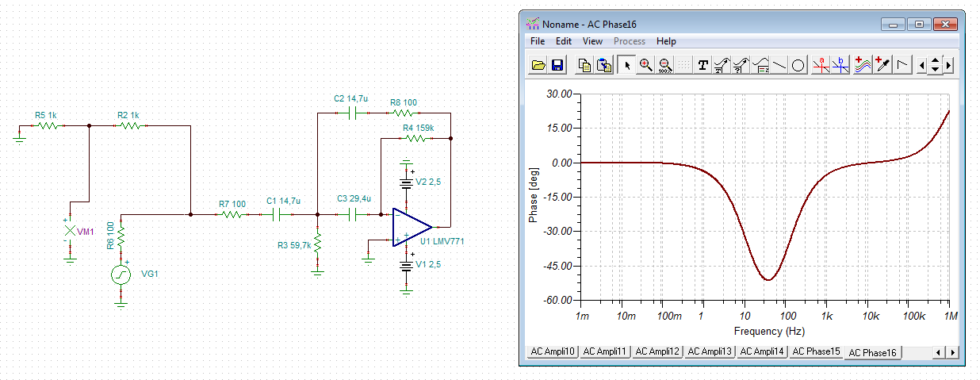This screenshot has height=380, width=980.
Task: Select the Text 'T' annotation tool
Action: pos(702,65)
